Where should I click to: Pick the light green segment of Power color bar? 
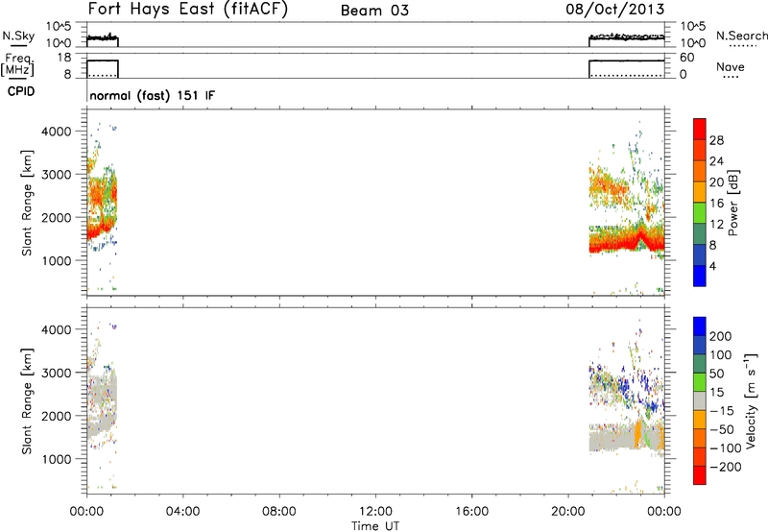pyautogui.click(x=700, y=212)
